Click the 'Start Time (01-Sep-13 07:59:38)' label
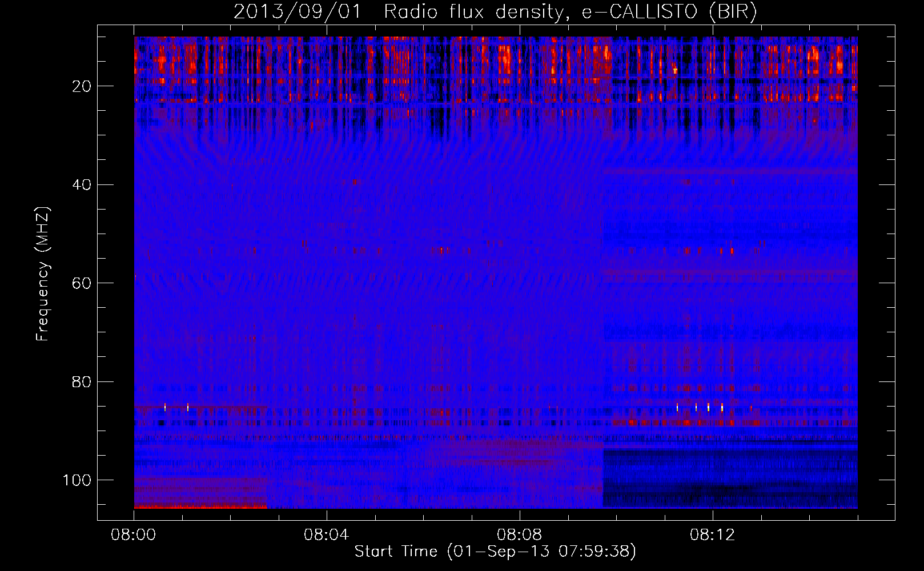Viewport: 924px width, 571px height. tap(495, 552)
